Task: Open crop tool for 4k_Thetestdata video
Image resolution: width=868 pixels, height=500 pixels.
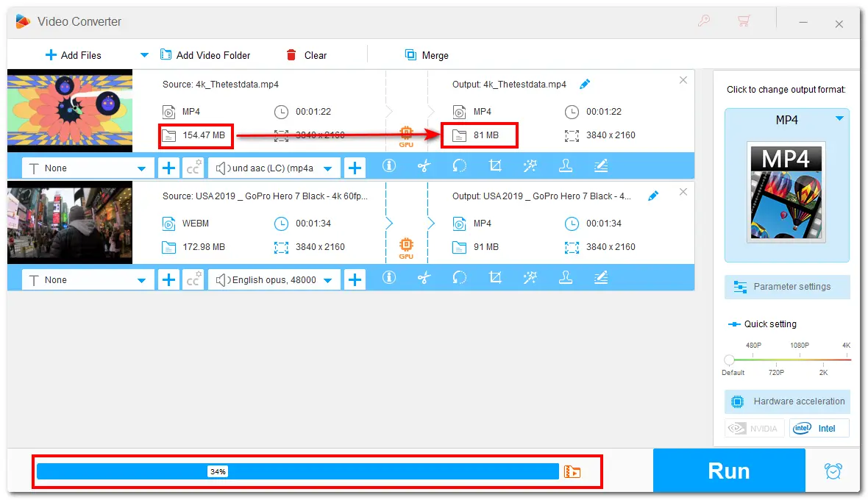Action: 495,166
